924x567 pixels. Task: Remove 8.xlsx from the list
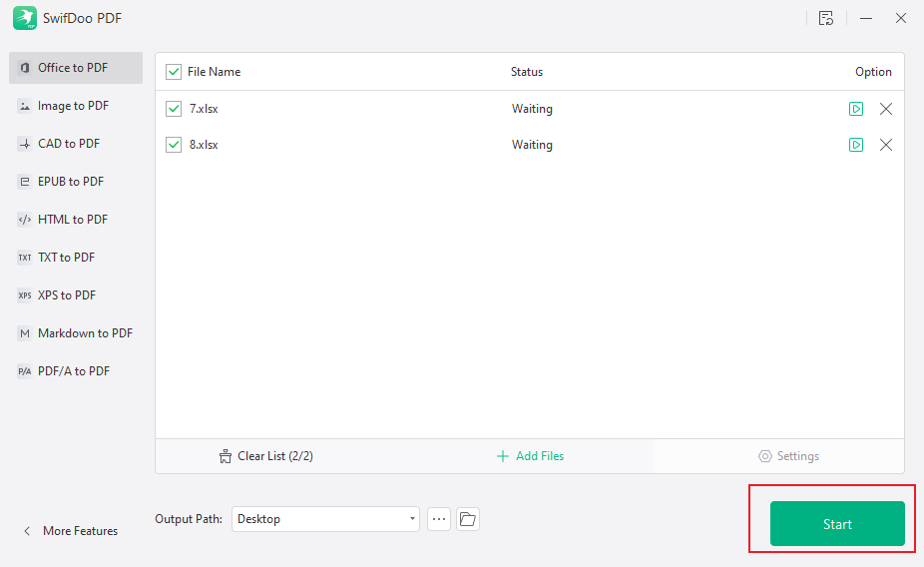886,145
